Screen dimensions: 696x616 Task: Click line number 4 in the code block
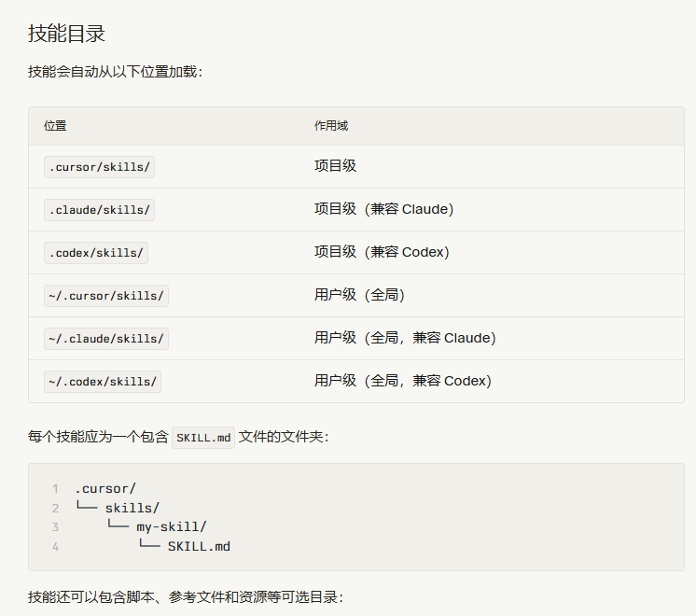click(x=55, y=547)
